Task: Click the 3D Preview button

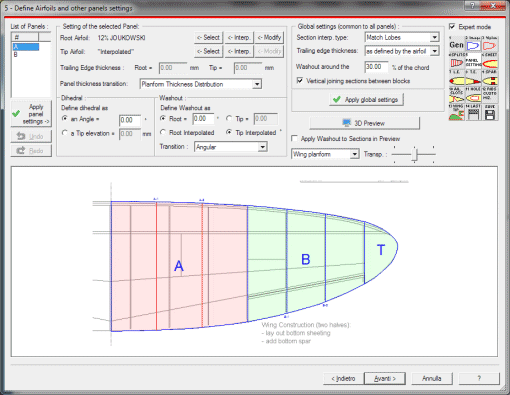Action: pos(364,123)
